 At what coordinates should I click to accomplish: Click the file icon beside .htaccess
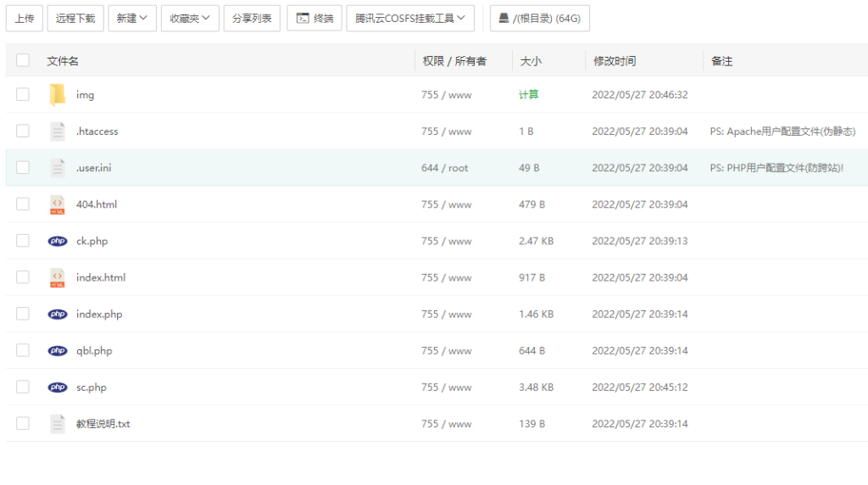point(58,131)
